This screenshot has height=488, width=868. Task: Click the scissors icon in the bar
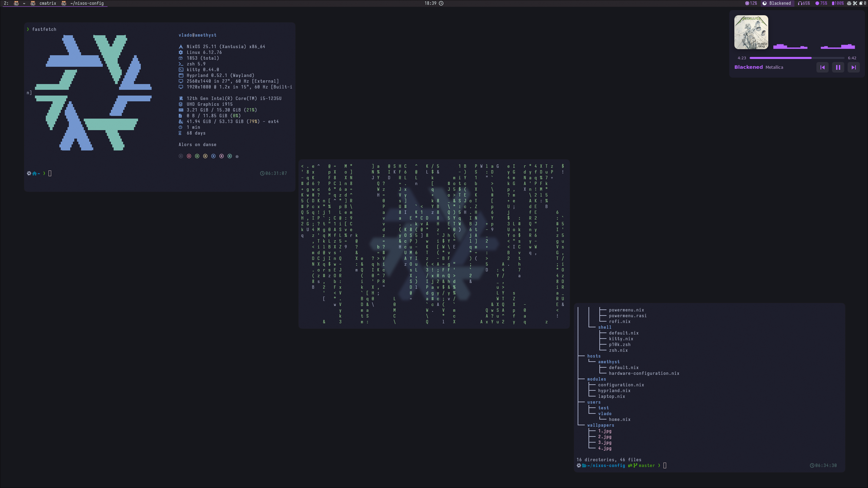855,3
